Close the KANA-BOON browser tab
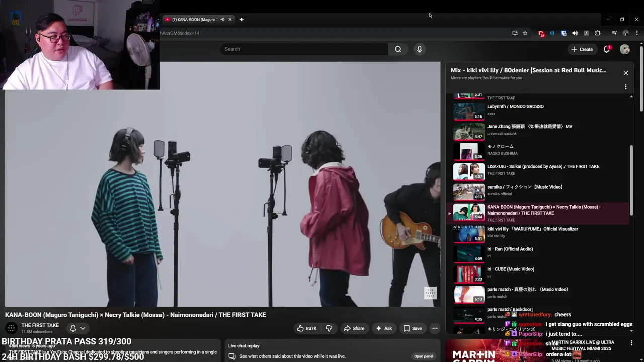The height and width of the screenshot is (362, 644). 230,20
